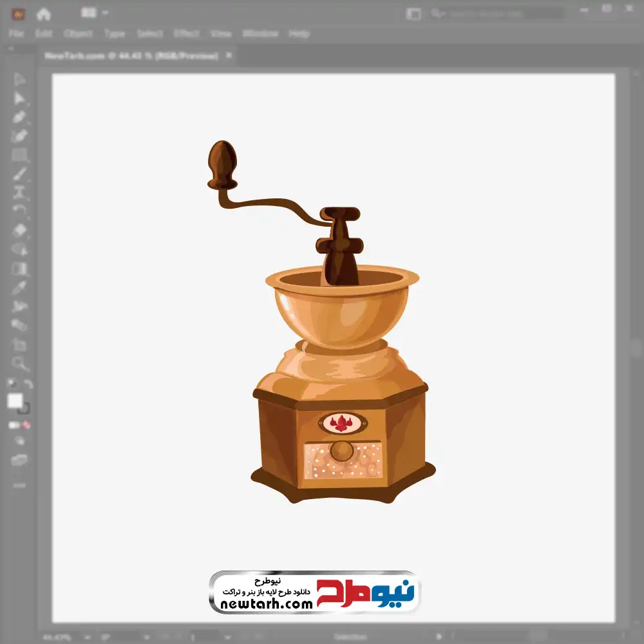Select the Type tool
The width and height of the screenshot is (644, 644).
(x=19, y=192)
